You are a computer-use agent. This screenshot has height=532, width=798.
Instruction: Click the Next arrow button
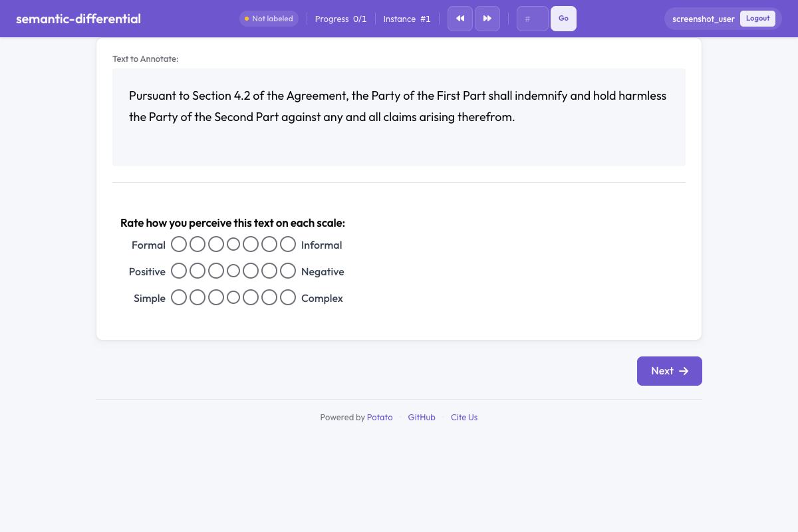pos(670,371)
